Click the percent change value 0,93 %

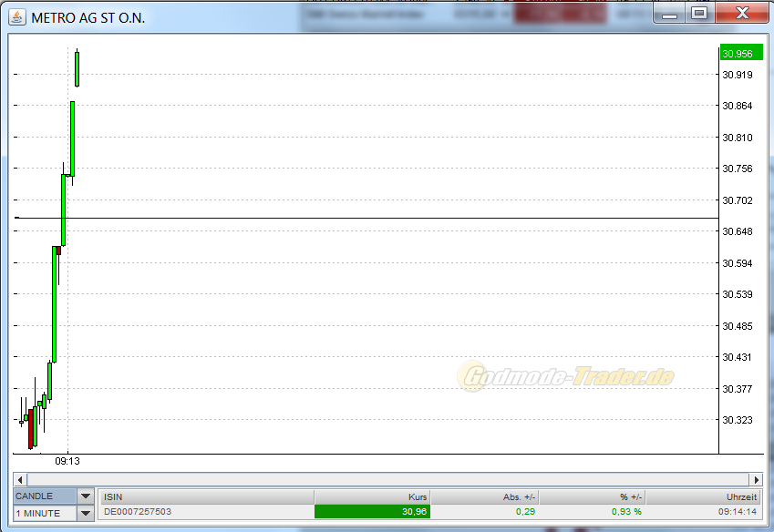tap(626, 511)
